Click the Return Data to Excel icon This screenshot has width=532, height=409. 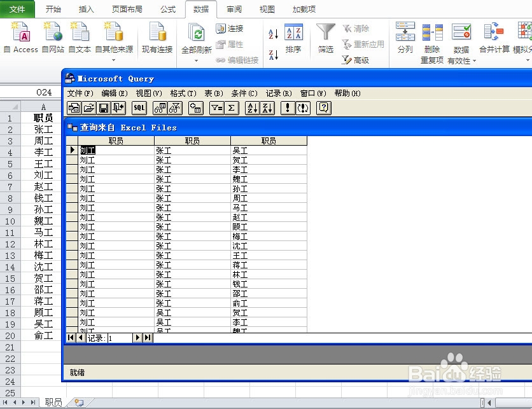[118, 108]
